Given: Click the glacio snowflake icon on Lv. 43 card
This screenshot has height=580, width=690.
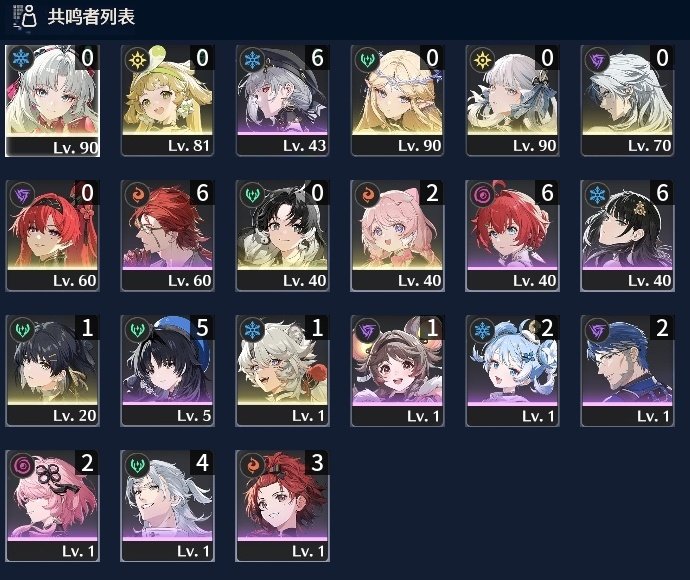Looking at the screenshot, I should tap(252, 59).
